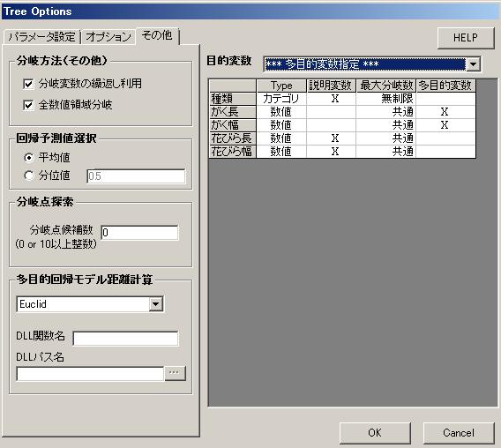Viewport: 501px width, 448px height.
Task: Select the 種類 row header
Action: 233,99
